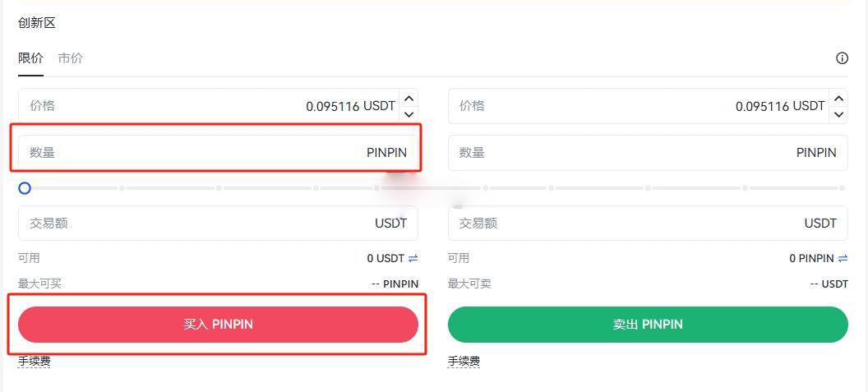The width and height of the screenshot is (868, 392).
Task: Click transfer icon next to 0 USDT
Action: tap(413, 258)
